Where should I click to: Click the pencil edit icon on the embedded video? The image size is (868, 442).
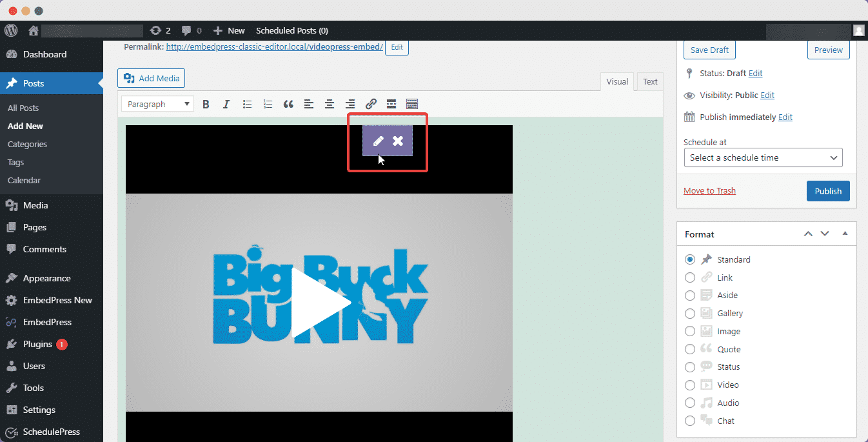pyautogui.click(x=379, y=141)
